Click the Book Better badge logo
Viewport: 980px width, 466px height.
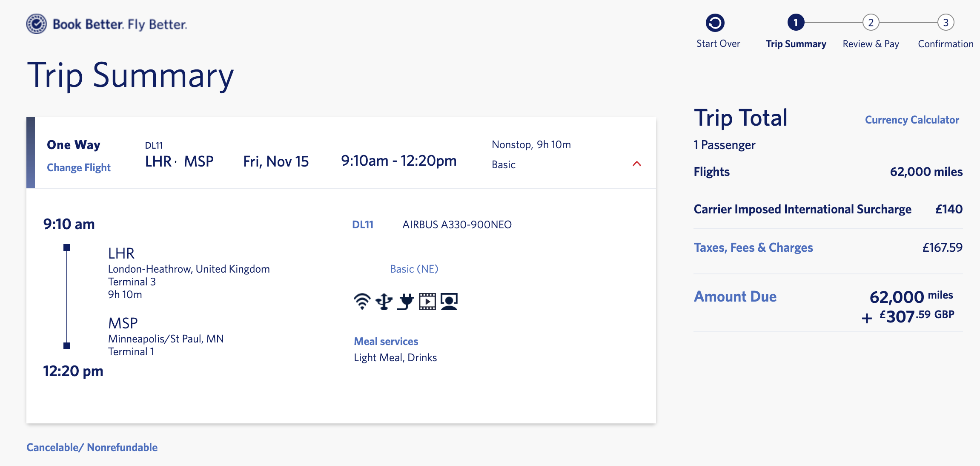click(x=37, y=24)
